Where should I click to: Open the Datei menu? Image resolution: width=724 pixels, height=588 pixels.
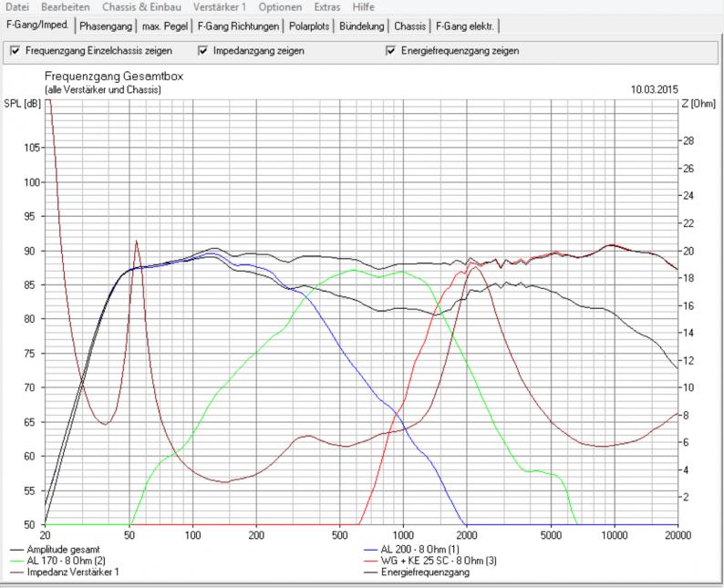tap(17, 6)
